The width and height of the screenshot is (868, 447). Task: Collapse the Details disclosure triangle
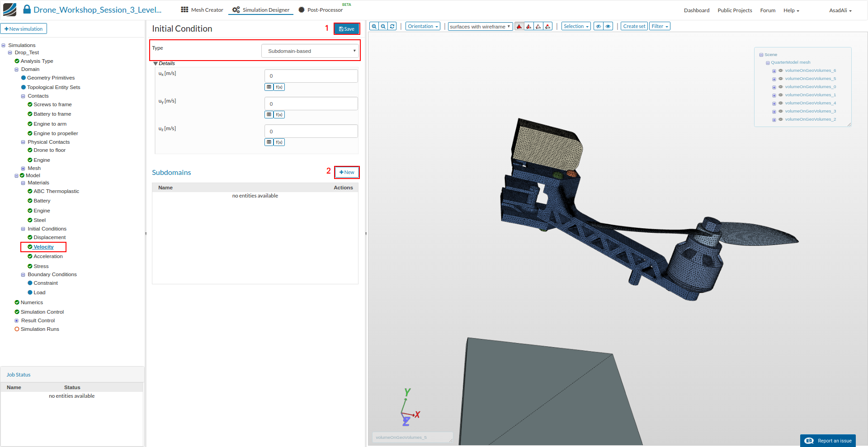point(156,64)
